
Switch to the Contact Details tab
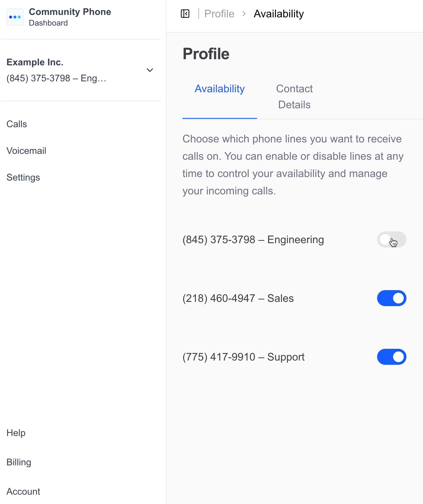(294, 97)
